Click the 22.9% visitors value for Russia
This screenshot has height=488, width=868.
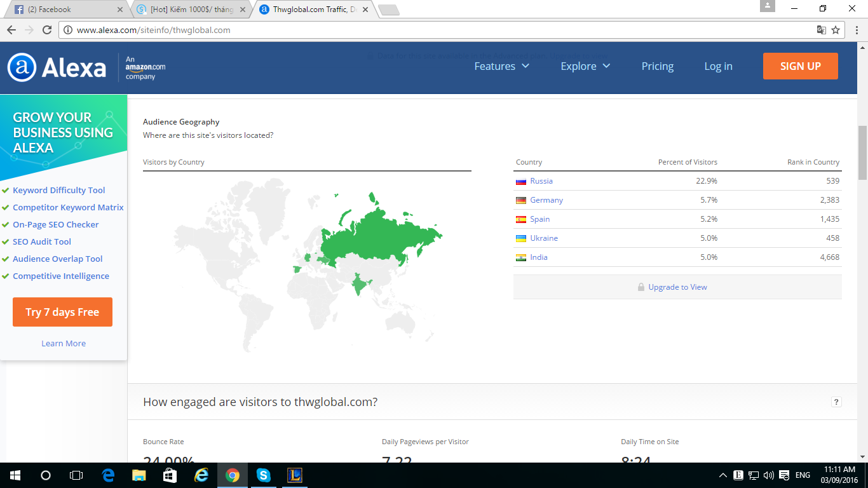pyautogui.click(x=707, y=181)
